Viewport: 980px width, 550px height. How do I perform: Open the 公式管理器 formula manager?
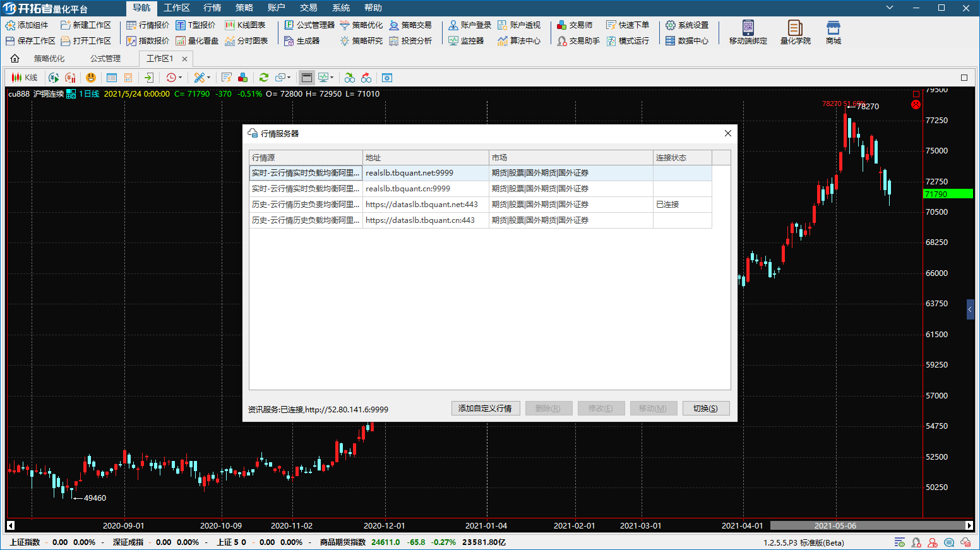(x=309, y=25)
